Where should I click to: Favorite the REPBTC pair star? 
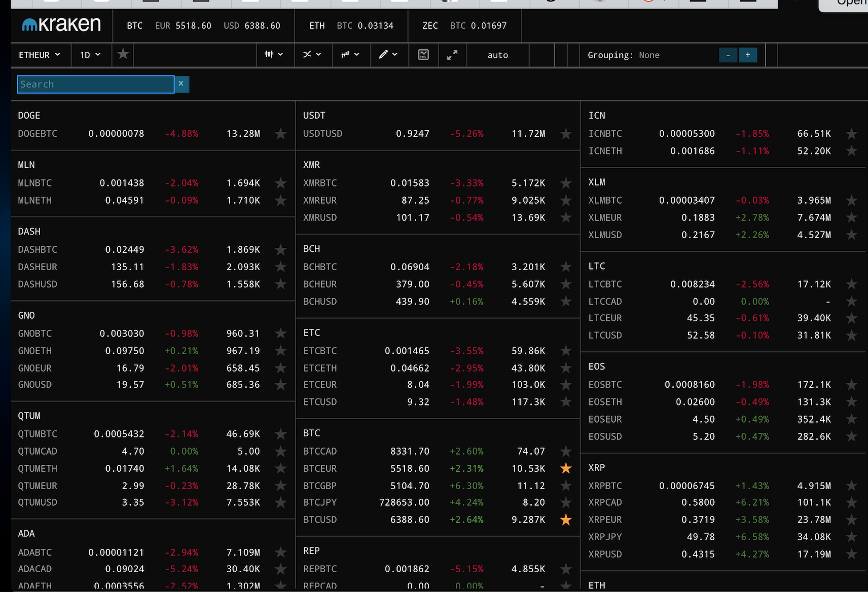[566, 569]
